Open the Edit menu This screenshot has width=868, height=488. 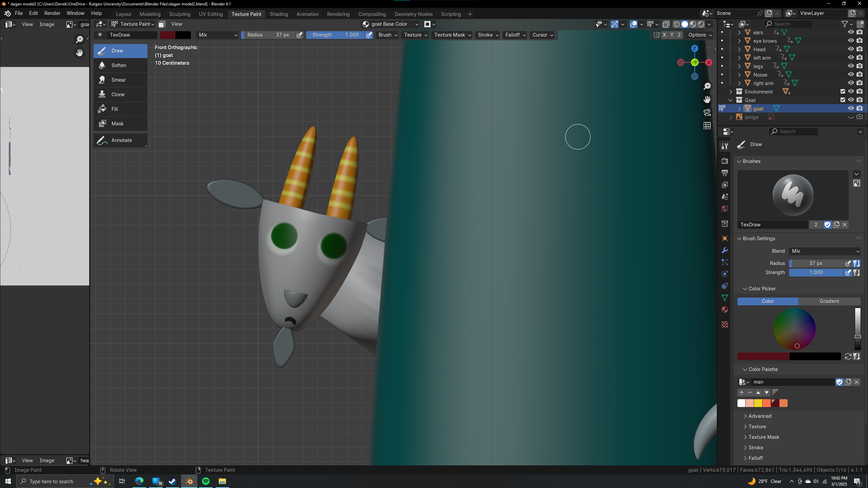pyautogui.click(x=33, y=13)
